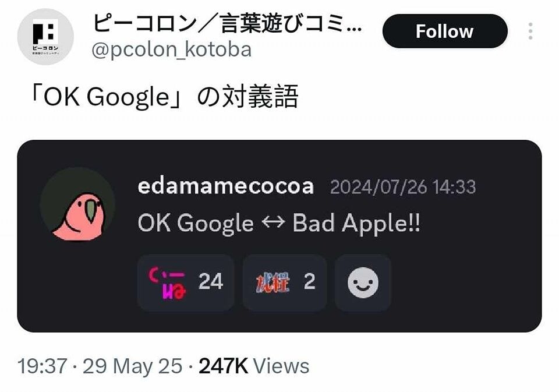Screen dimensions: 559x392
Task: Select the tweet text 「OK Google」の対義語
Action: click(164, 96)
